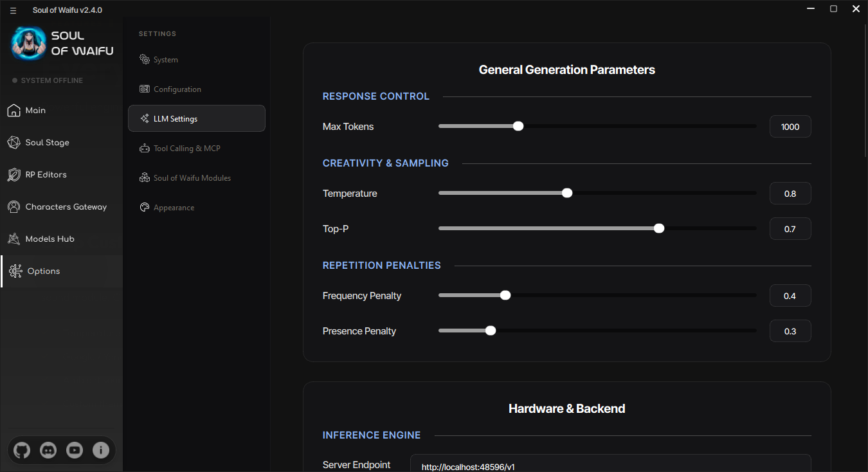
Task: Click the Temperature value field 0.8
Action: 790,194
